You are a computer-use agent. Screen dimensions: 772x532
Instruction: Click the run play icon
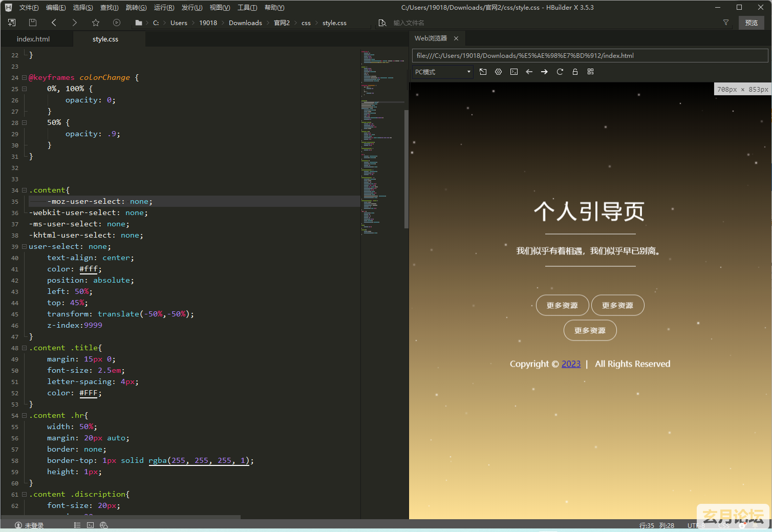click(117, 23)
